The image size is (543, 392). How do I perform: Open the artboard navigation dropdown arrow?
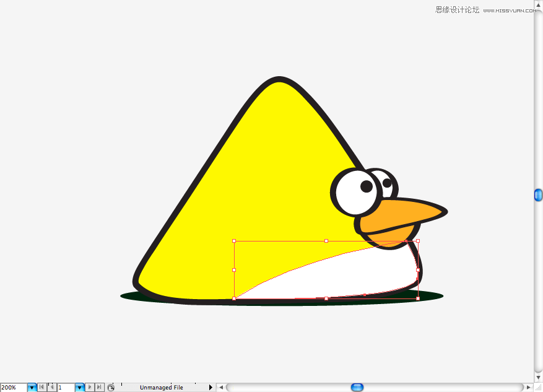(80, 388)
